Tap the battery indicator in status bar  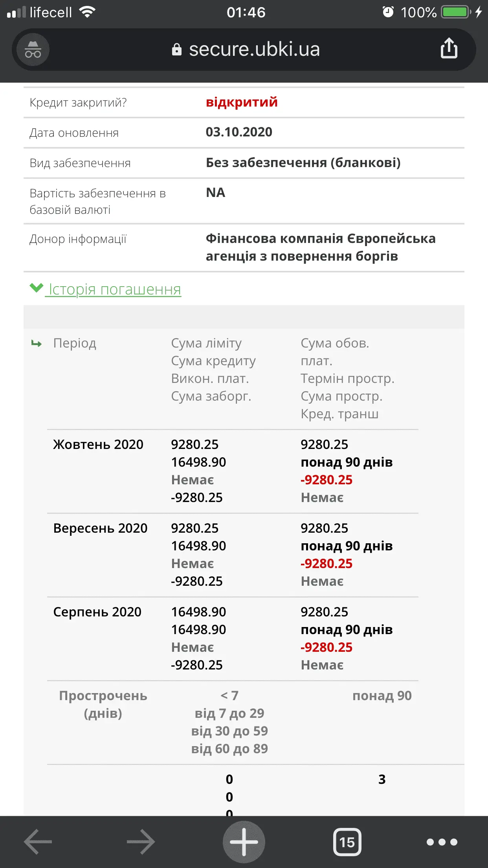455,12
